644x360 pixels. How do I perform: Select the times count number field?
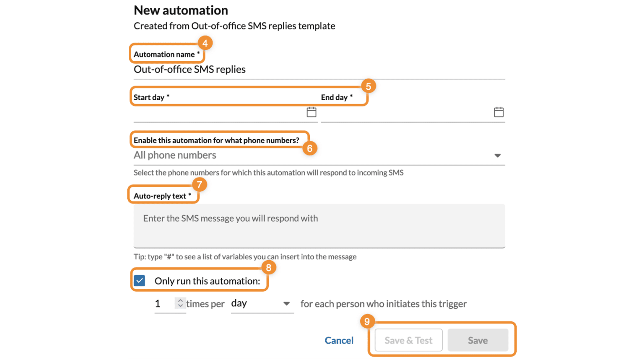163,304
